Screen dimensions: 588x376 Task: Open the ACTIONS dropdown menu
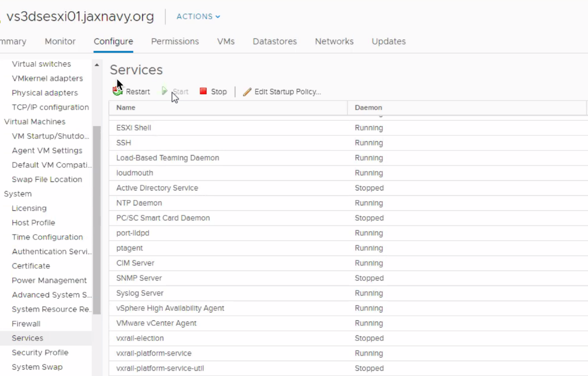click(x=198, y=17)
